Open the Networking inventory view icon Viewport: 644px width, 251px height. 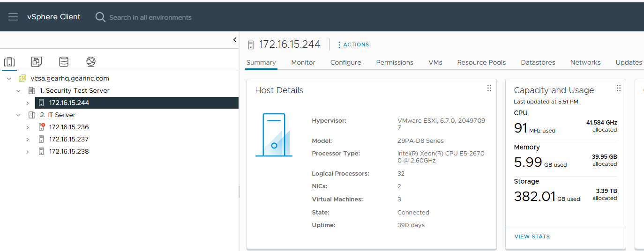(x=91, y=62)
